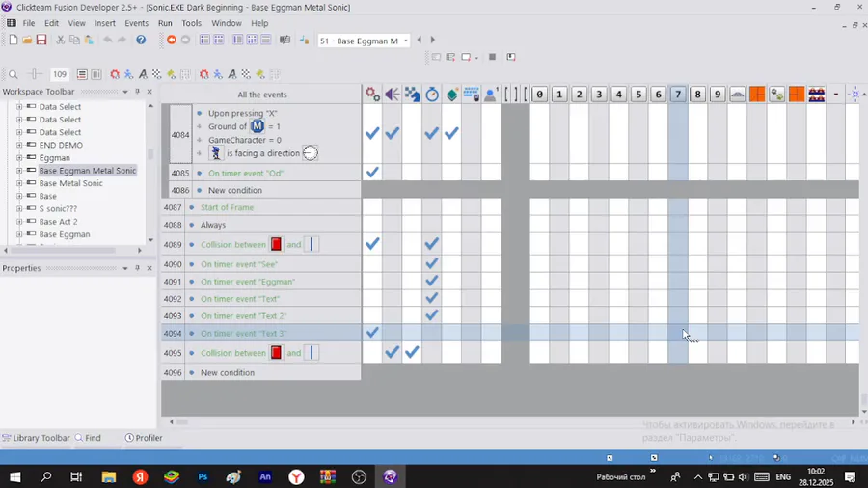Click the red Back arrow icon

(x=172, y=40)
